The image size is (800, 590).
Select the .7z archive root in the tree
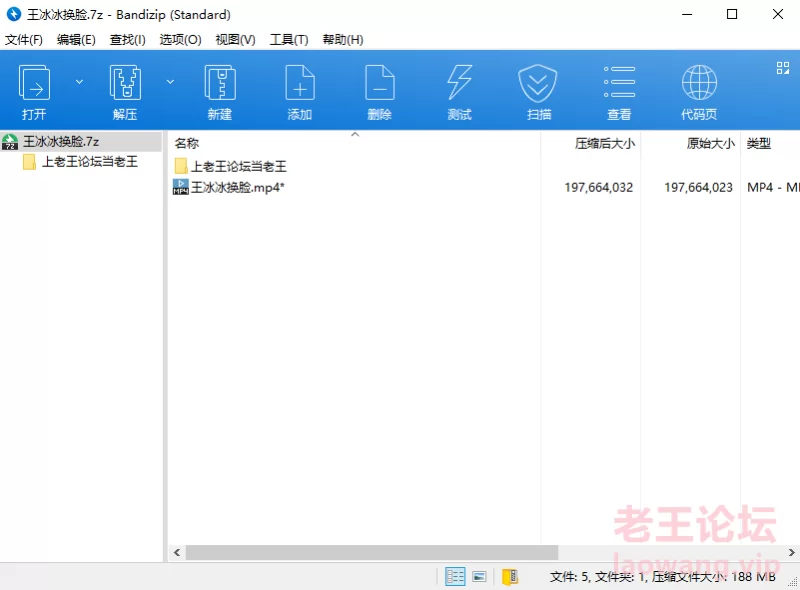[81, 141]
